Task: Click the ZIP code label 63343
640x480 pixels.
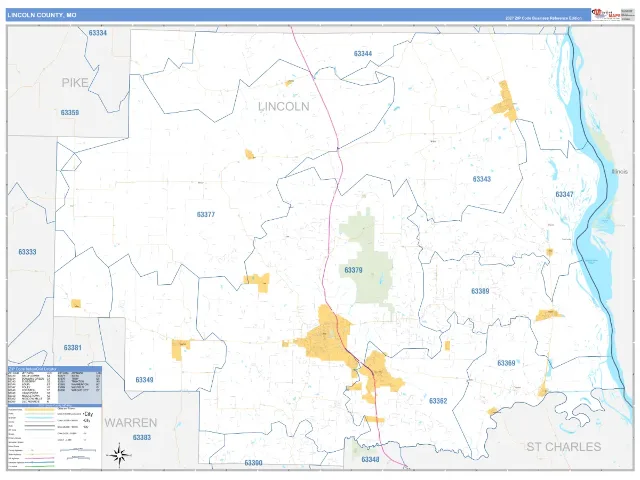Action: (482, 179)
